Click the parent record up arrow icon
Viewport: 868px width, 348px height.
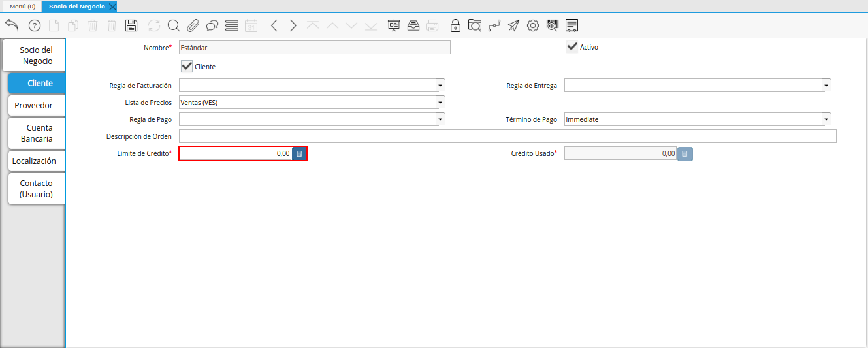[x=332, y=25]
